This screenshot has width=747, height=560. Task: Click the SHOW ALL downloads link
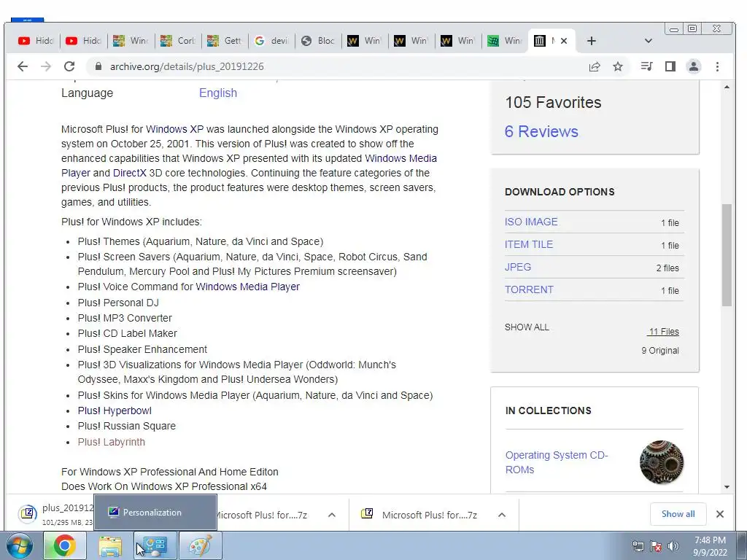pyautogui.click(x=527, y=327)
